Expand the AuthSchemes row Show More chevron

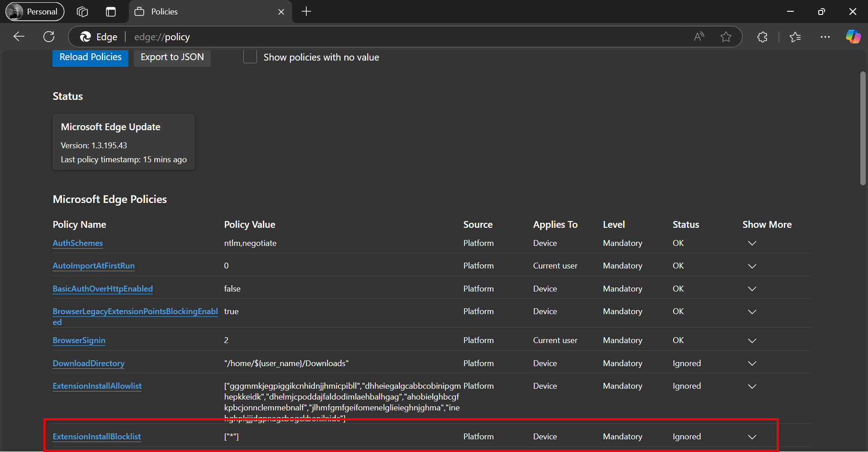coord(752,243)
